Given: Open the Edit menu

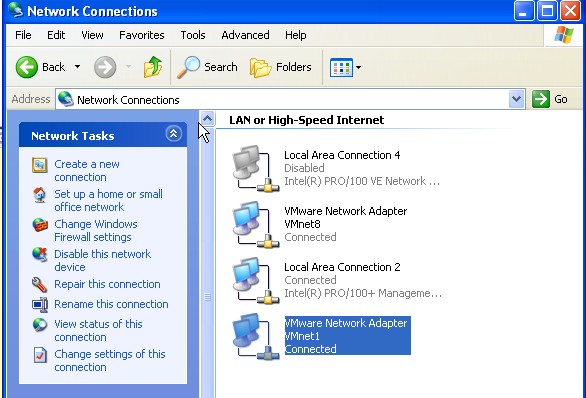Looking at the screenshot, I should pyautogui.click(x=56, y=35).
